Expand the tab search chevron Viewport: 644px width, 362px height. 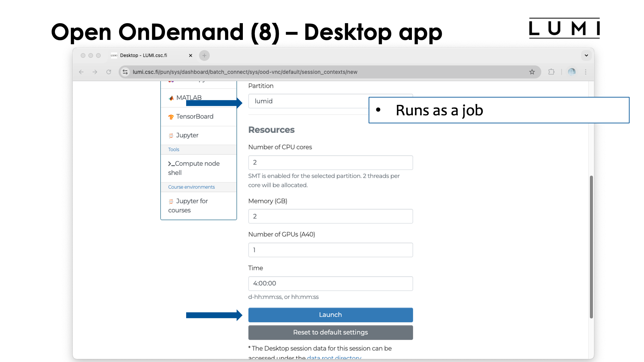(586, 55)
